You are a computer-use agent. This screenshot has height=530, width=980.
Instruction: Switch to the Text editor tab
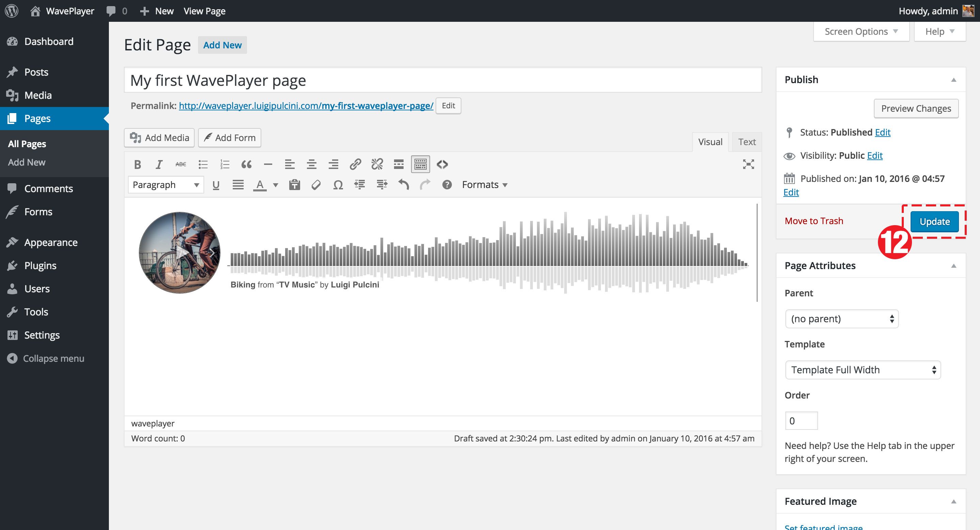[747, 142]
